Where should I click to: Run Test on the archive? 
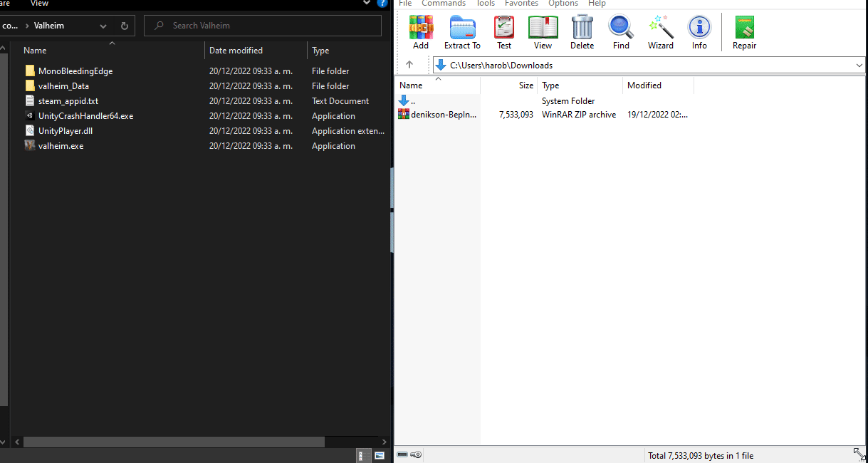504,28
